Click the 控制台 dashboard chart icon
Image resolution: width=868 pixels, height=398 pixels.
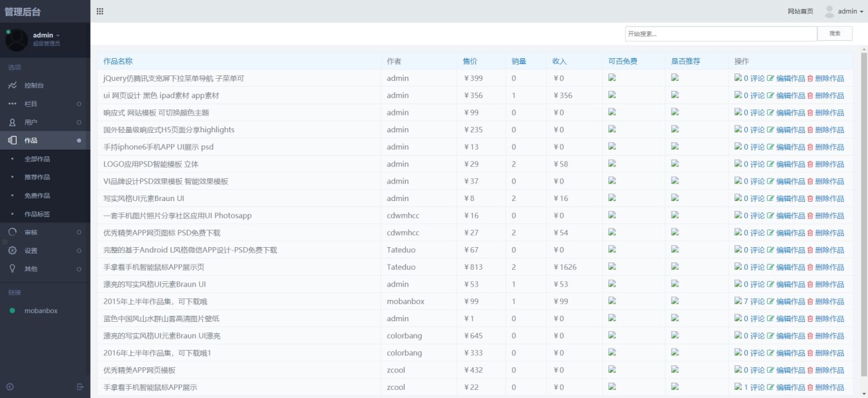click(x=12, y=85)
